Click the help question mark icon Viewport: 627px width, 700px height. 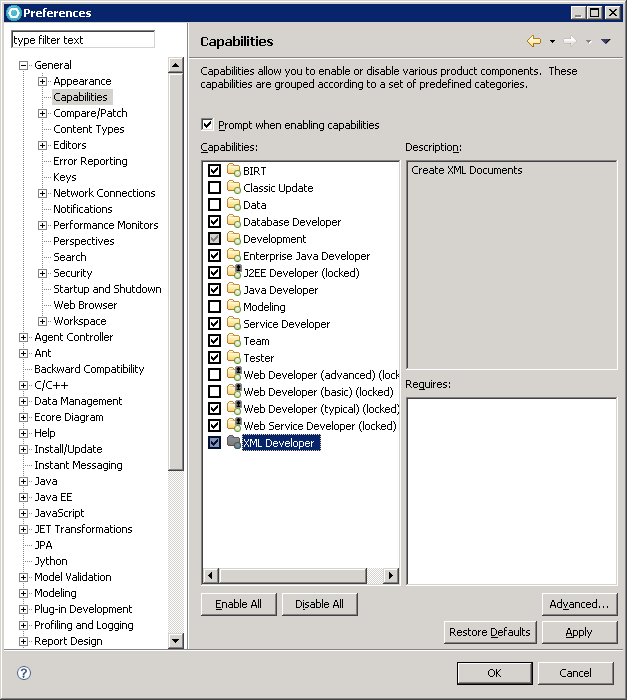pos(24,673)
